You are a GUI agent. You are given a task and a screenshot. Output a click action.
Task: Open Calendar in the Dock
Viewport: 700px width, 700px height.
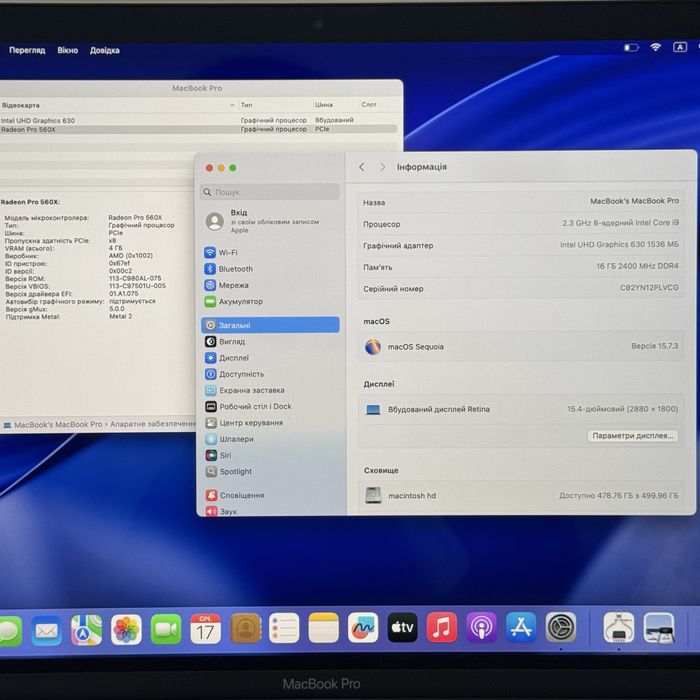(205, 629)
